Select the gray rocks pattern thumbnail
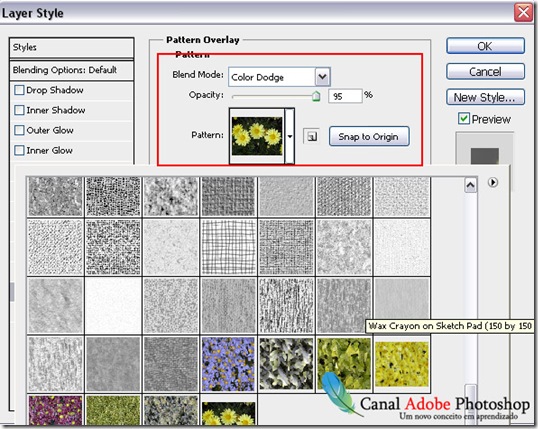538x429 pixels. click(171, 410)
